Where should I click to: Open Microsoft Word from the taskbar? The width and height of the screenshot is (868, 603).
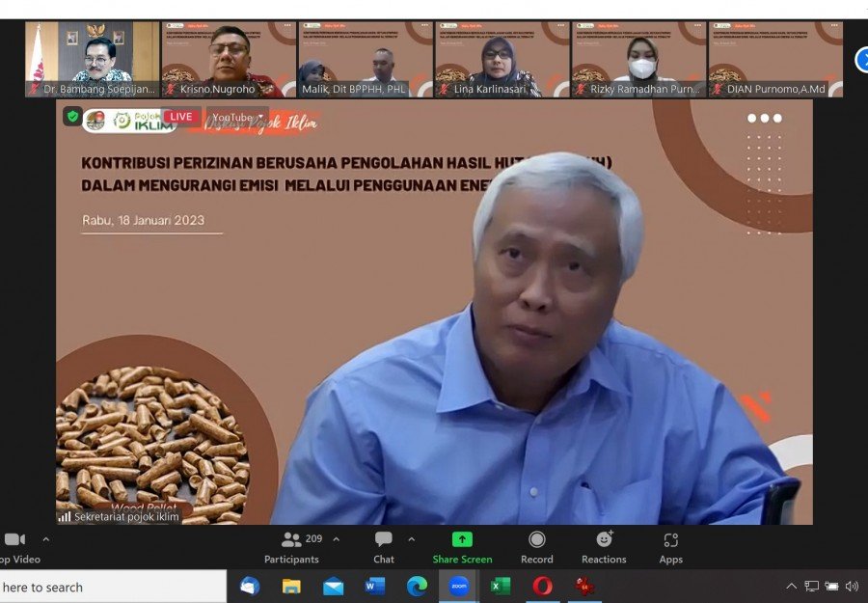click(x=375, y=586)
